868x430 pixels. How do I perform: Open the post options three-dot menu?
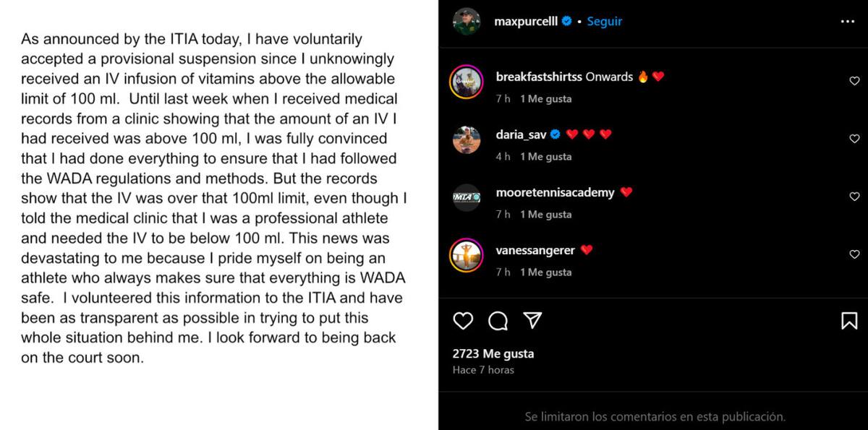[848, 21]
